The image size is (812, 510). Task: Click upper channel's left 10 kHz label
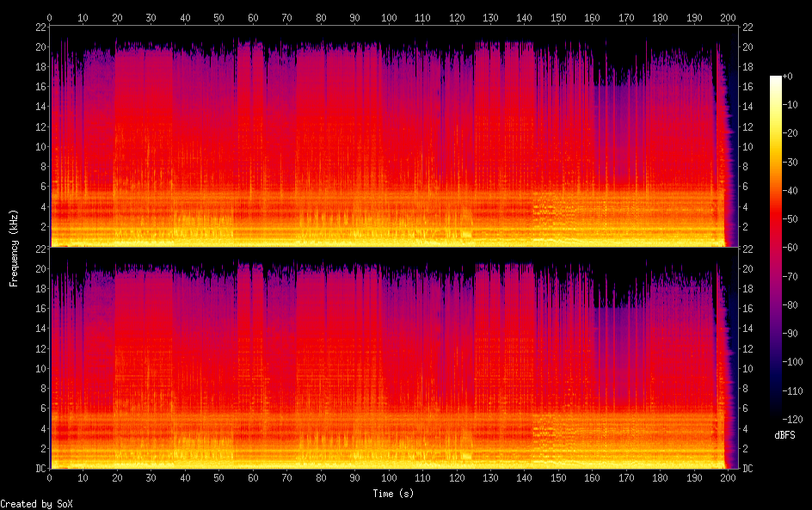click(40, 147)
